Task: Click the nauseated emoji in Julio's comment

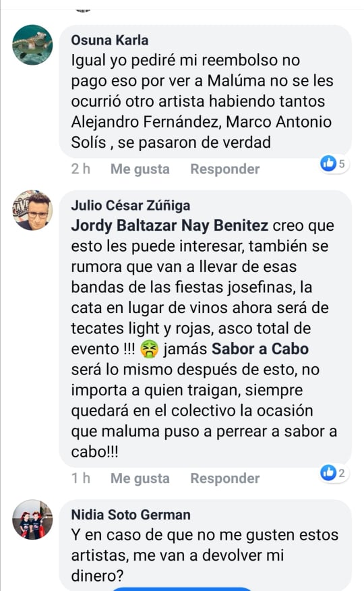Action: (x=149, y=349)
